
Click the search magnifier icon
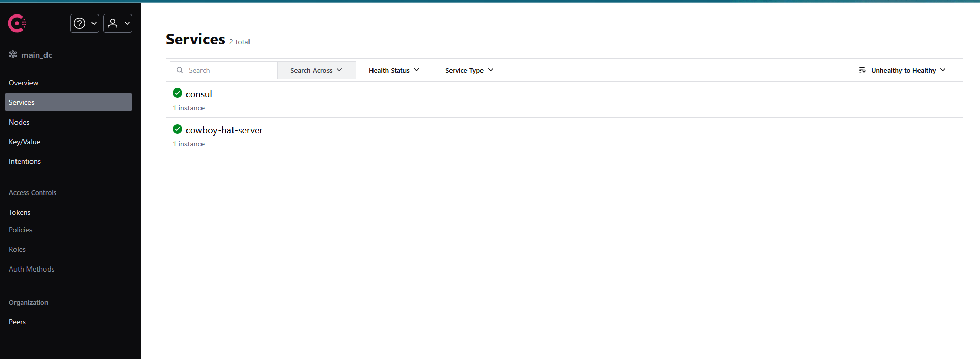180,70
